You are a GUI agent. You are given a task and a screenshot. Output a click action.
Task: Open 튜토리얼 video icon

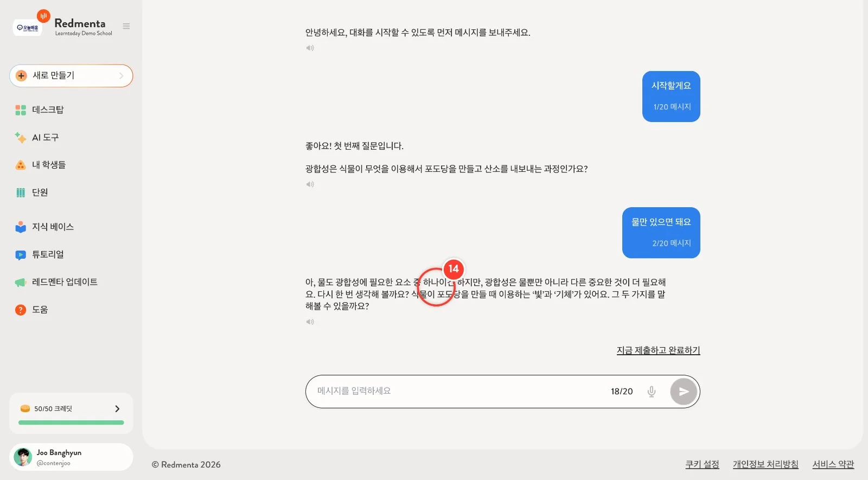21,255
